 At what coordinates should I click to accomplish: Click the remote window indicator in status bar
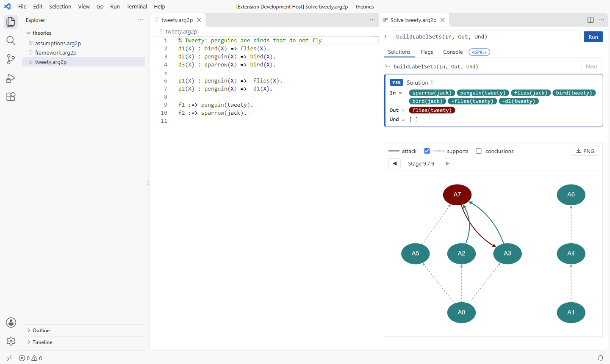(9, 358)
